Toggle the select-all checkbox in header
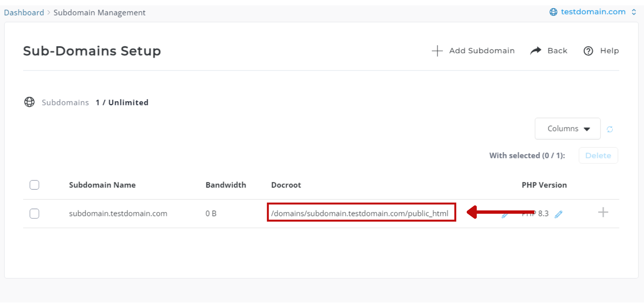Image resolution: width=644 pixels, height=308 pixels. click(x=34, y=185)
